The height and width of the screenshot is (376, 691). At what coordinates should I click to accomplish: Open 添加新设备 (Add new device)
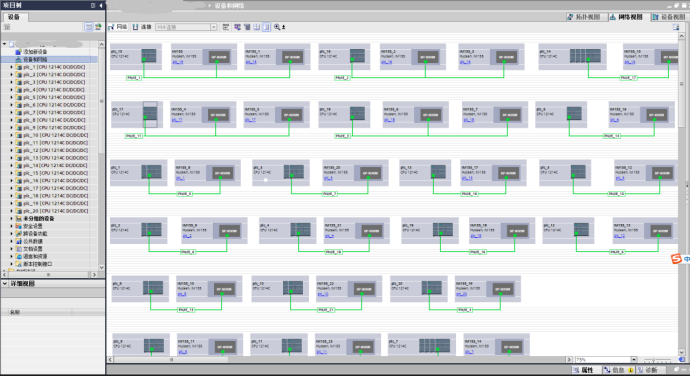35,52
